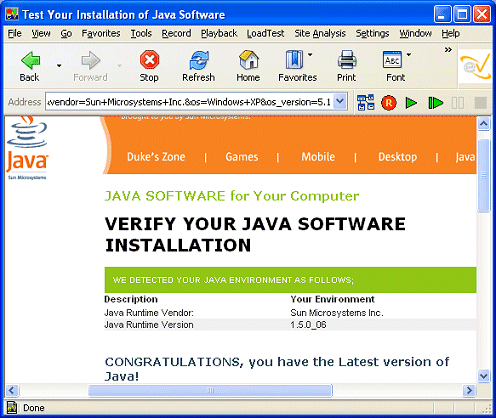Click the horizontal scrollbar right arrow
Image resolution: width=496 pixels, height=418 pixels.
[x=469, y=390]
